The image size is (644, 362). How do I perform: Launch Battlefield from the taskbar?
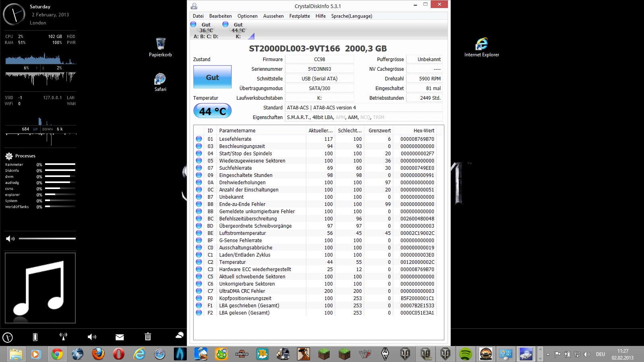tap(242, 354)
